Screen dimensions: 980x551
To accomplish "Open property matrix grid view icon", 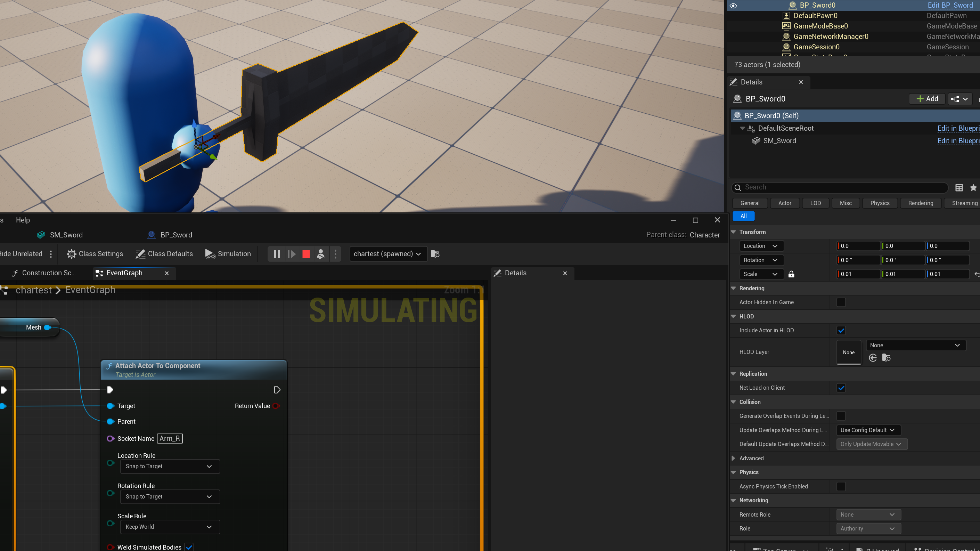I will click(959, 188).
